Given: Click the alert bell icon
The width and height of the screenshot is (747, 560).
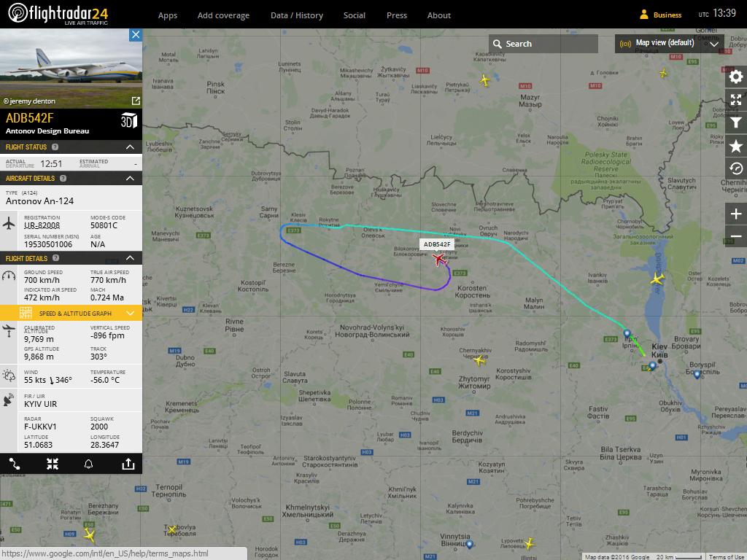Looking at the screenshot, I should point(88,464).
